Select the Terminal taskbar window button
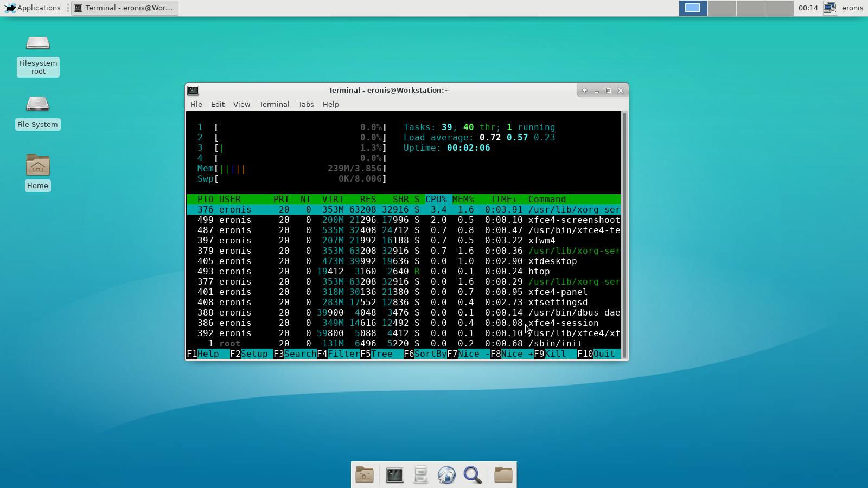 tap(125, 8)
